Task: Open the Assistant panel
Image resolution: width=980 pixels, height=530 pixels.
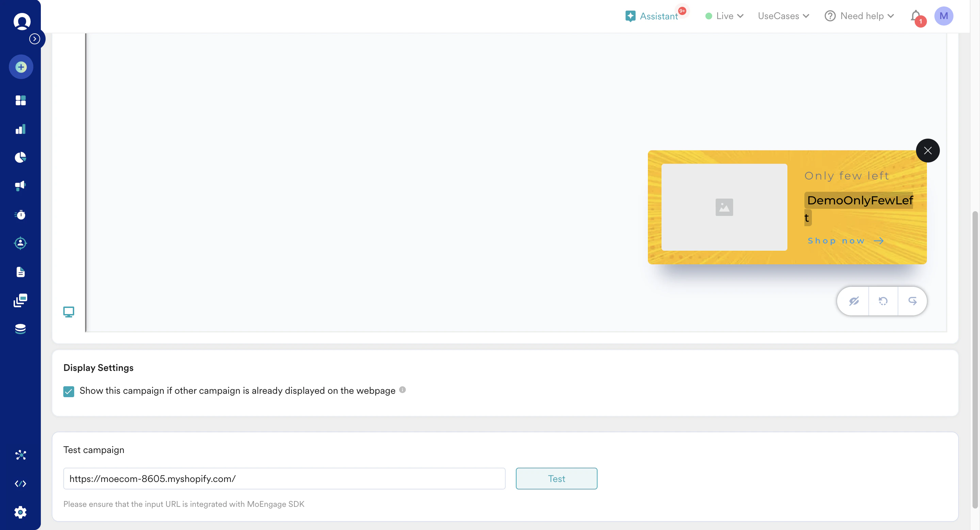Action: pyautogui.click(x=652, y=16)
